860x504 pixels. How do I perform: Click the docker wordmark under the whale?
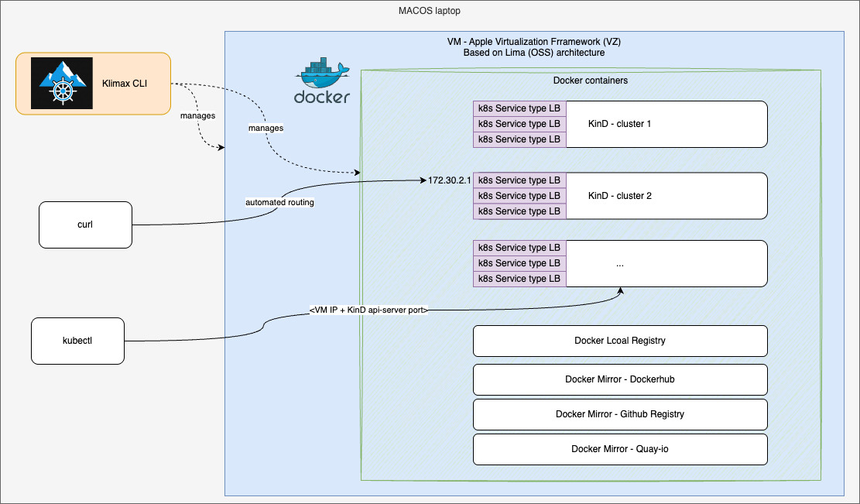click(x=322, y=97)
